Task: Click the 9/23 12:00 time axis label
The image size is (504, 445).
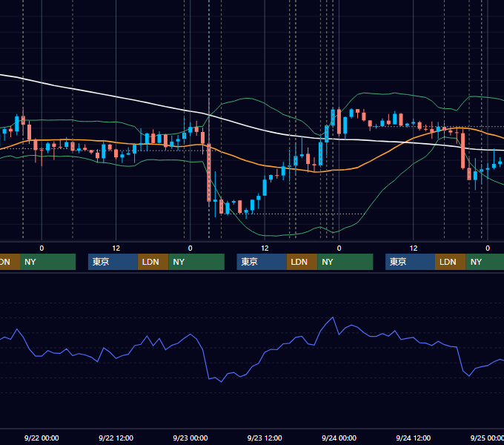Action: pyautogui.click(x=265, y=438)
